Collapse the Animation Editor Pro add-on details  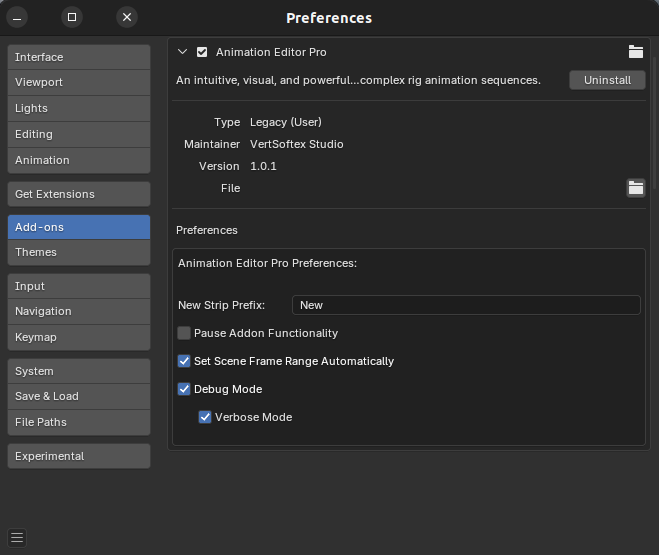tap(182, 52)
